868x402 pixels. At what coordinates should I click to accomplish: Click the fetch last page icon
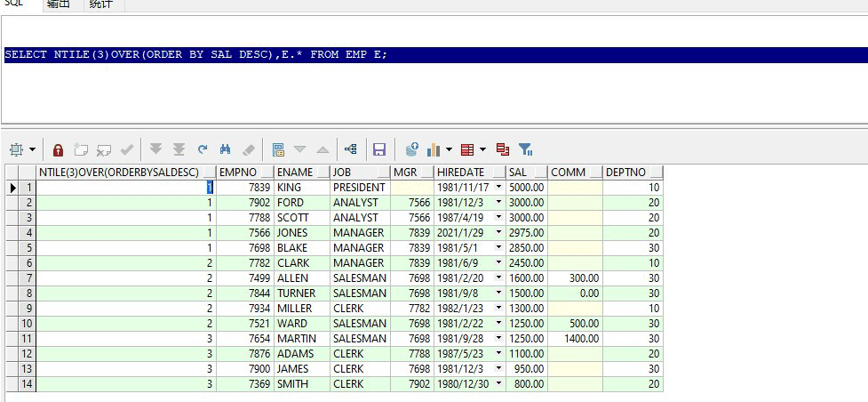[x=179, y=150]
